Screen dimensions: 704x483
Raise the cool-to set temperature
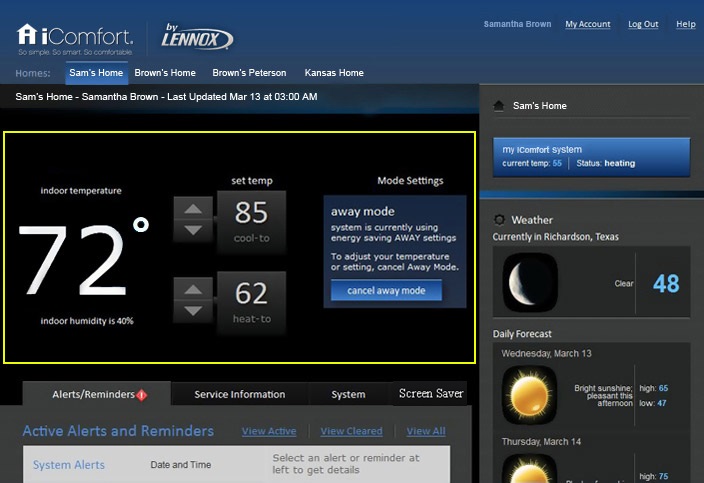click(194, 208)
